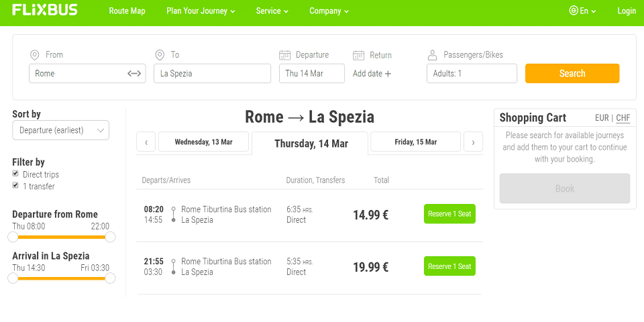This screenshot has height=322, width=644.
Task: Click the orange Search button
Action: coord(572,74)
